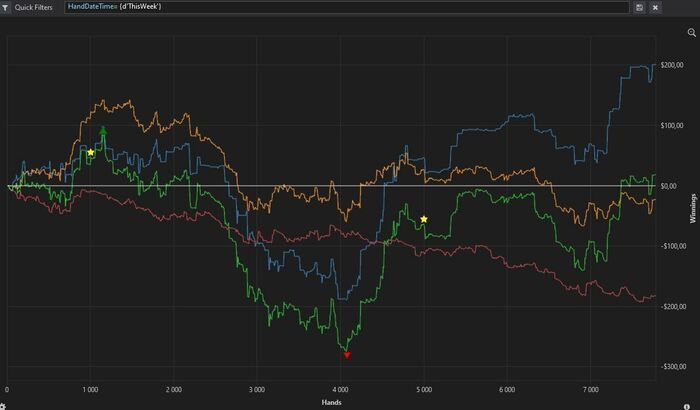Click the info icon below the chart's right end

[687, 407]
